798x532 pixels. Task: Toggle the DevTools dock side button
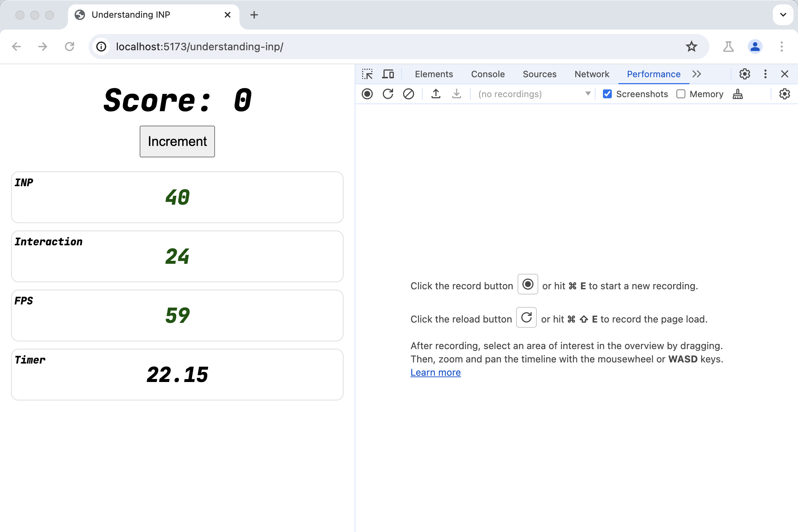pyautogui.click(x=765, y=74)
